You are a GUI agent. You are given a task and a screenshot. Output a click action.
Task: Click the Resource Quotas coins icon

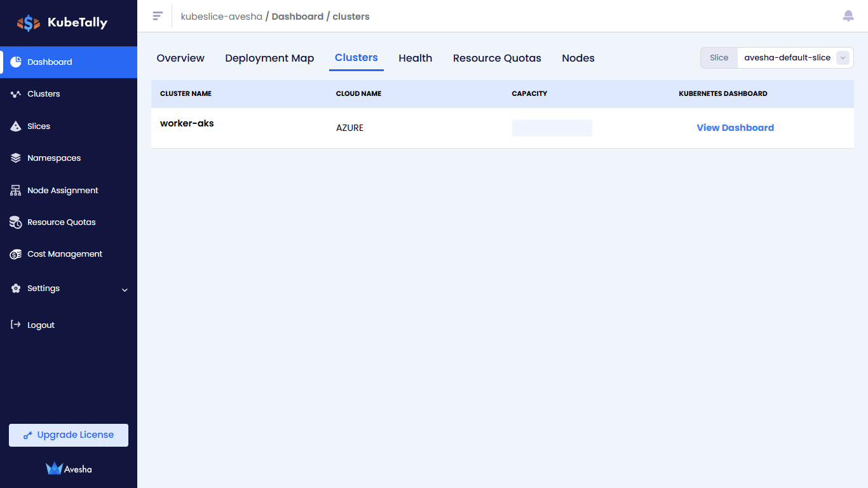coord(16,222)
